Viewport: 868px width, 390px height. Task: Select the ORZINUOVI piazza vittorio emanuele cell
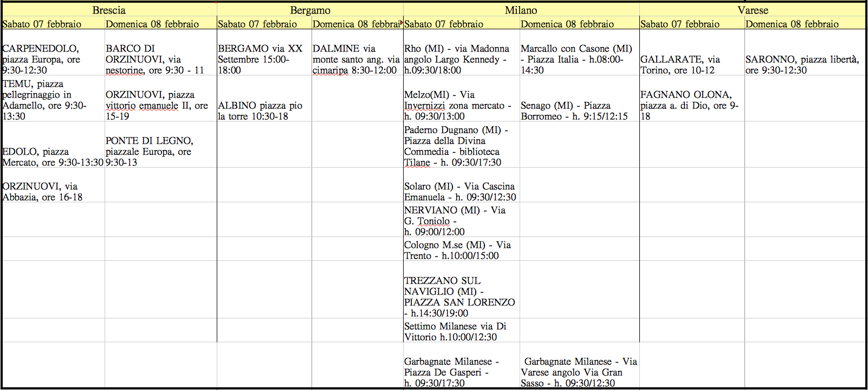tap(161, 99)
